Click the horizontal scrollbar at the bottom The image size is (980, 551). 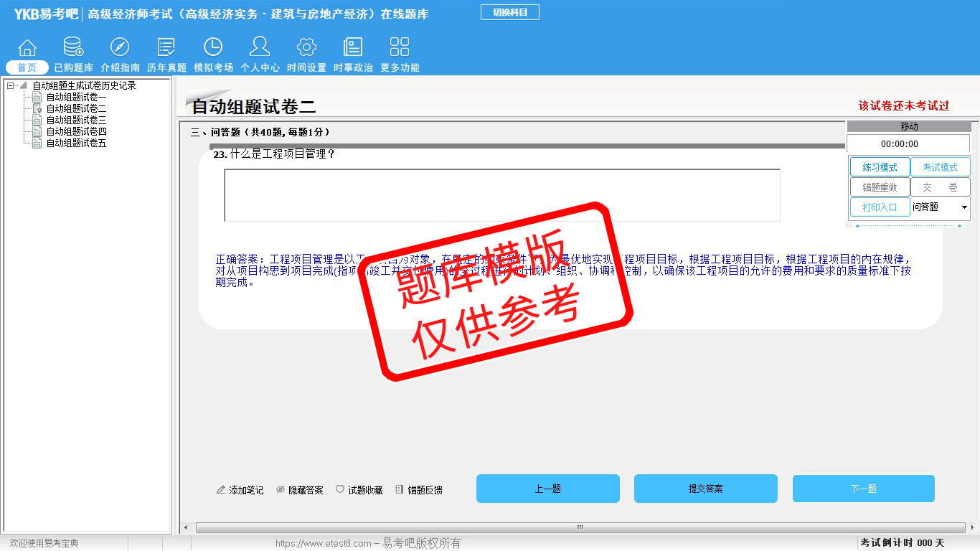579,528
